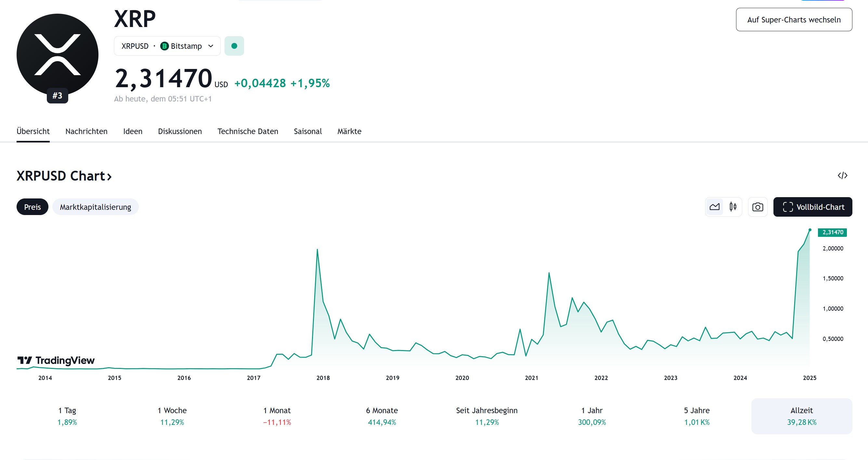The width and height of the screenshot is (868, 460).
Task: Select the Seit Jahresbeginn range
Action: pyautogui.click(x=487, y=416)
